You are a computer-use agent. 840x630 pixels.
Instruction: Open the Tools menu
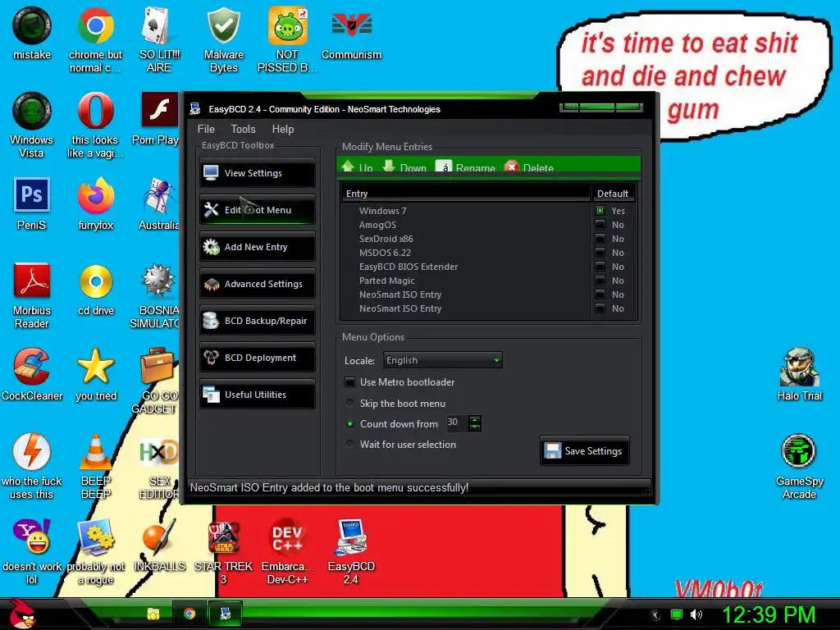[x=243, y=129]
